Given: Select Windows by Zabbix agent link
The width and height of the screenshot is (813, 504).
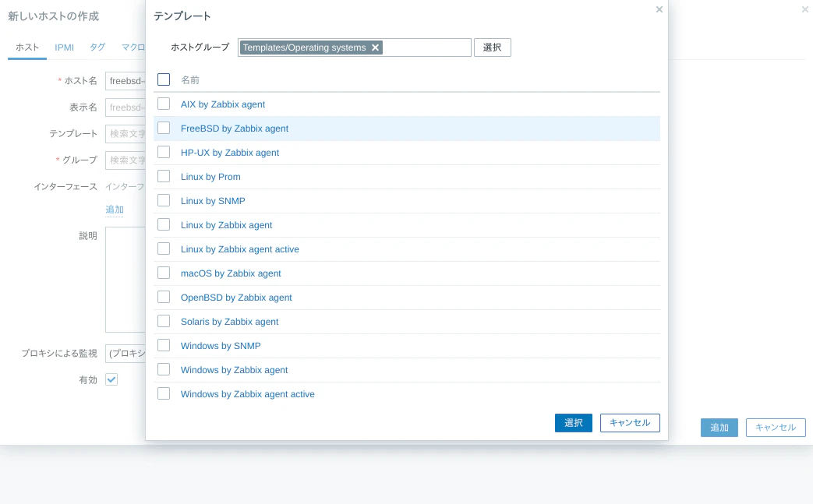Looking at the screenshot, I should coord(235,370).
